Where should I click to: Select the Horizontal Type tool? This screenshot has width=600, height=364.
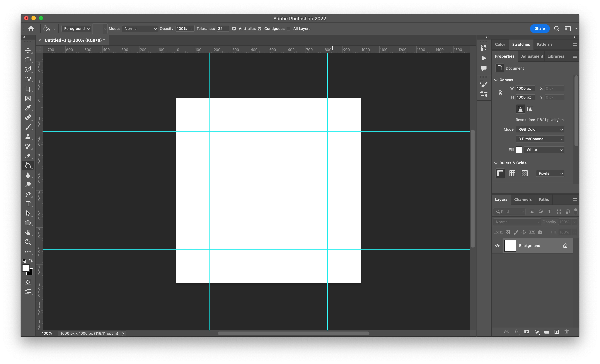[x=28, y=204]
